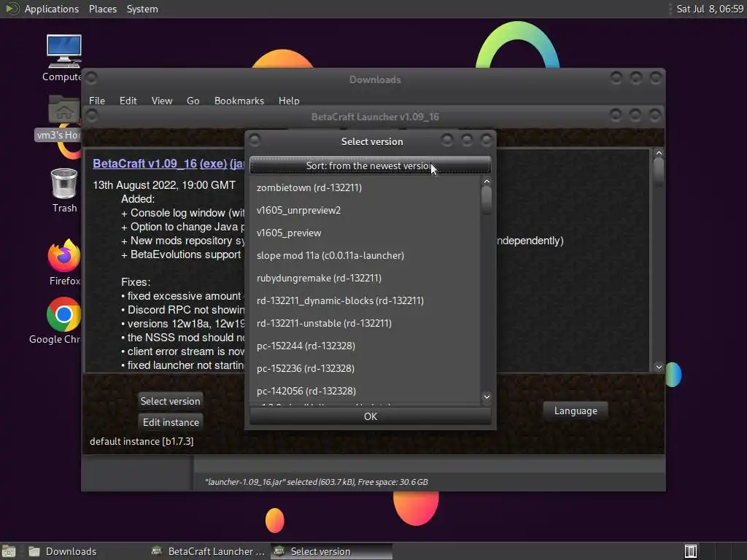Image resolution: width=747 pixels, height=560 pixels.
Task: Select rubydungremake (rd-132211) version
Action: pyautogui.click(x=365, y=278)
